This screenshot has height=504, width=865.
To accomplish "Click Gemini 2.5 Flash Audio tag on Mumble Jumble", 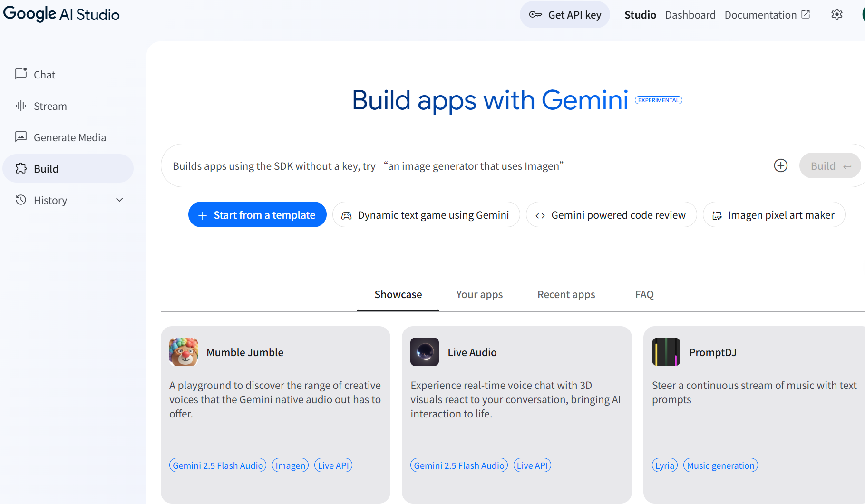I will click(218, 465).
